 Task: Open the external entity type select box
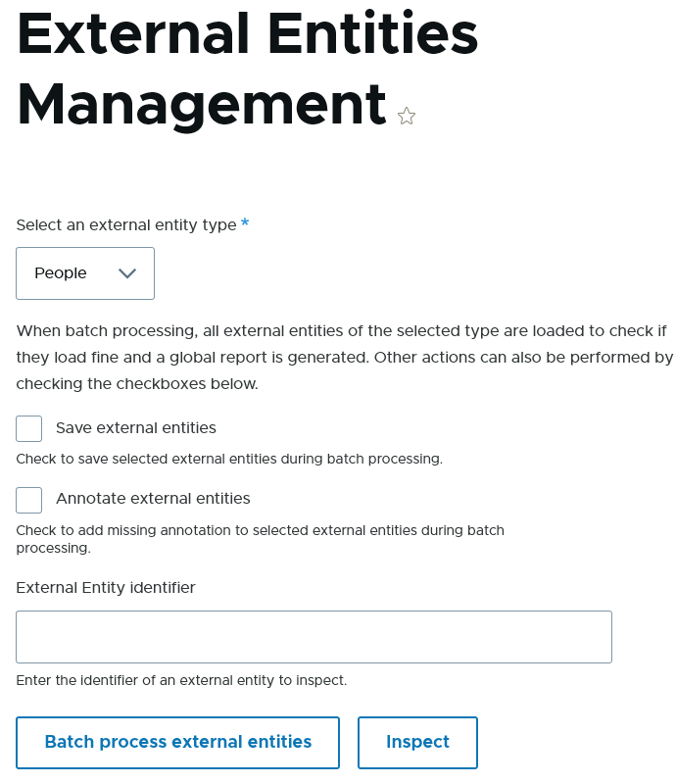(x=85, y=273)
